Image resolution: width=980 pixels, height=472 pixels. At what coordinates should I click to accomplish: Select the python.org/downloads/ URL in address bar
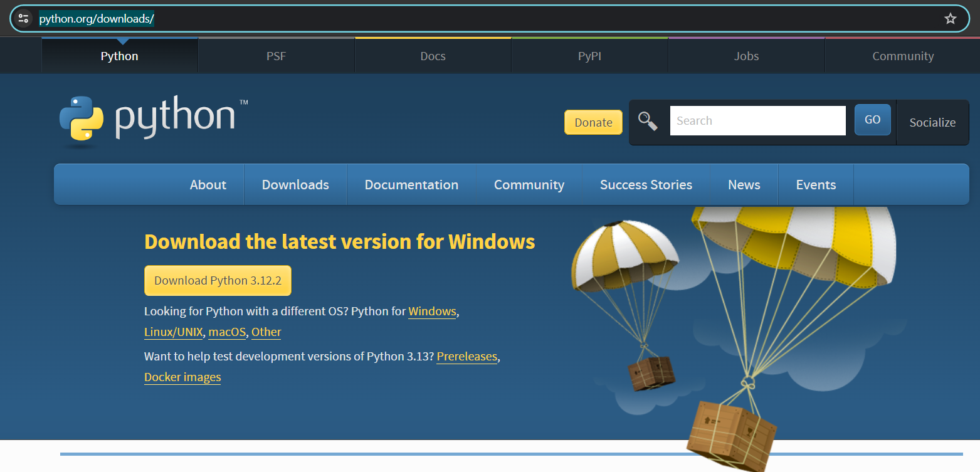97,19
